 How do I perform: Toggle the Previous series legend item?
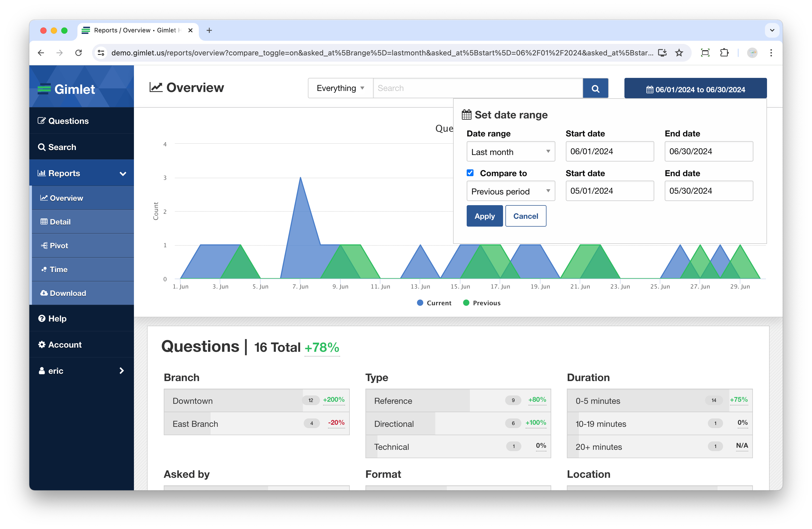482,303
